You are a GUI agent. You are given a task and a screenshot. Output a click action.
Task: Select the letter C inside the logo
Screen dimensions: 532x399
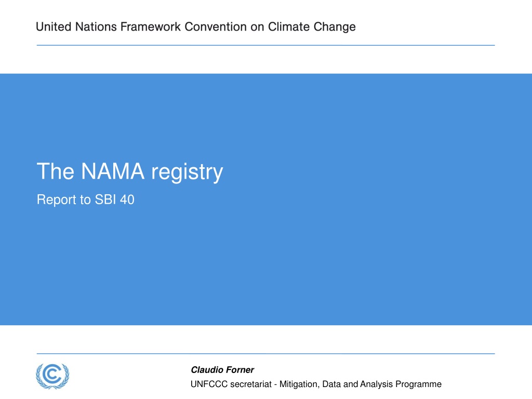click(54, 375)
